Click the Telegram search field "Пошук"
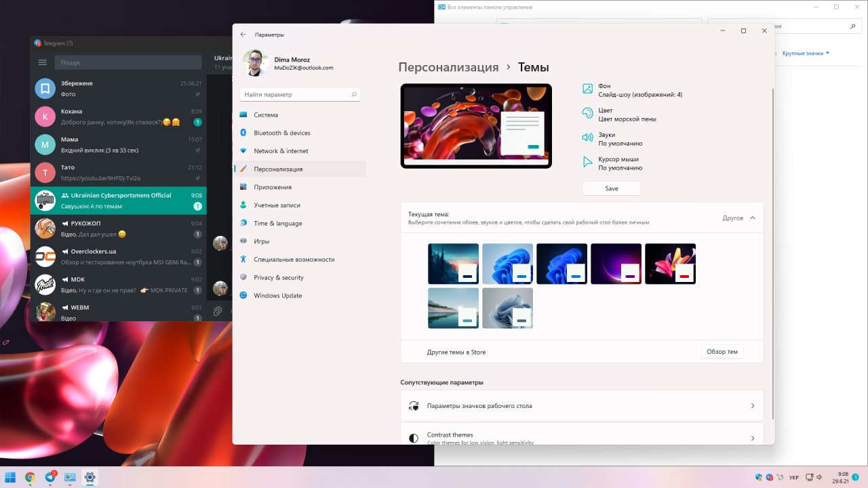This screenshot has width=868, height=488. pyautogui.click(x=129, y=62)
